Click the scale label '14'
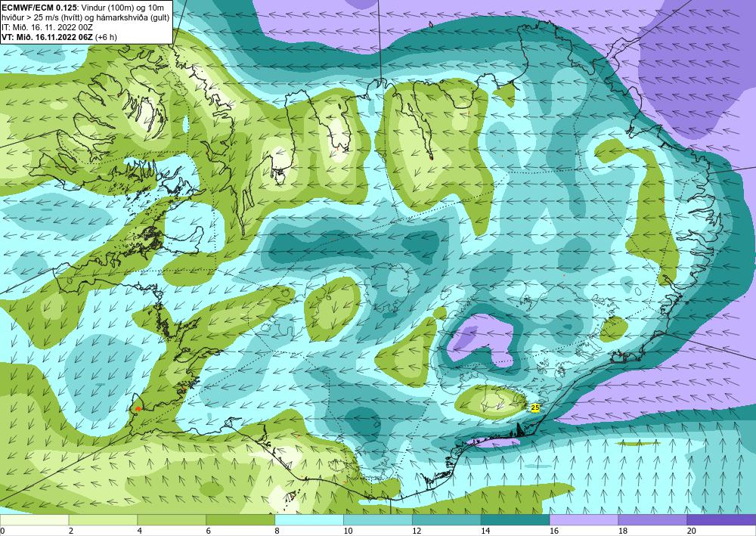 pyautogui.click(x=485, y=531)
